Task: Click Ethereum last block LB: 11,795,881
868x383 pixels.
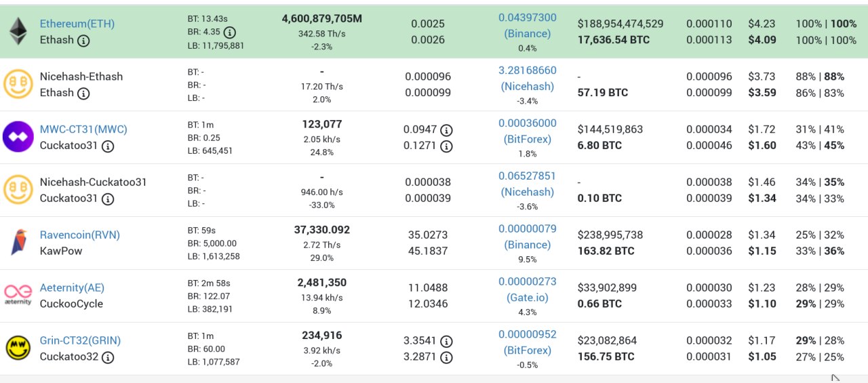Action: click(x=216, y=46)
